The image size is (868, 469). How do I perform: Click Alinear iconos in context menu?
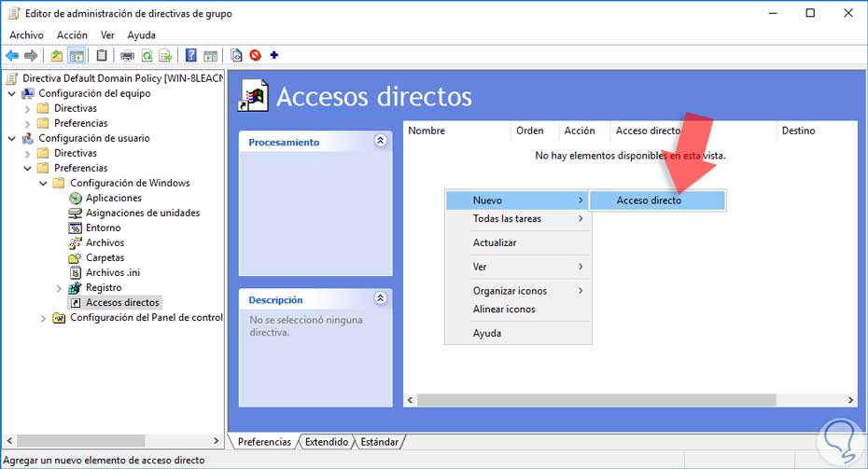(x=518, y=310)
